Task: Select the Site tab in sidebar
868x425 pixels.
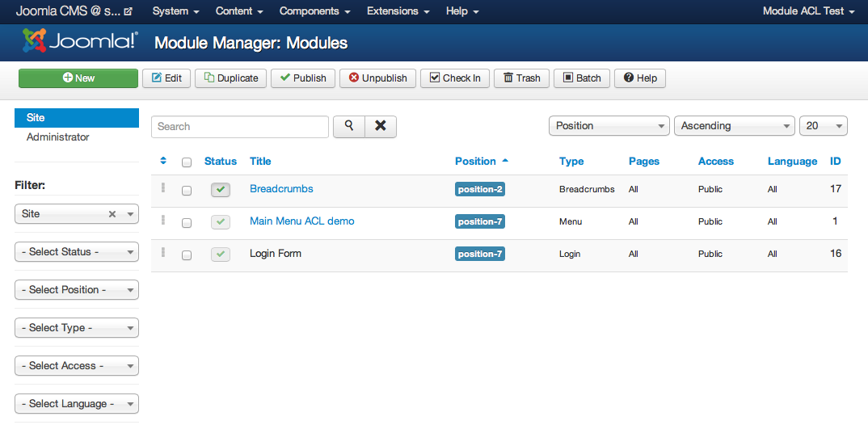Action: point(77,118)
